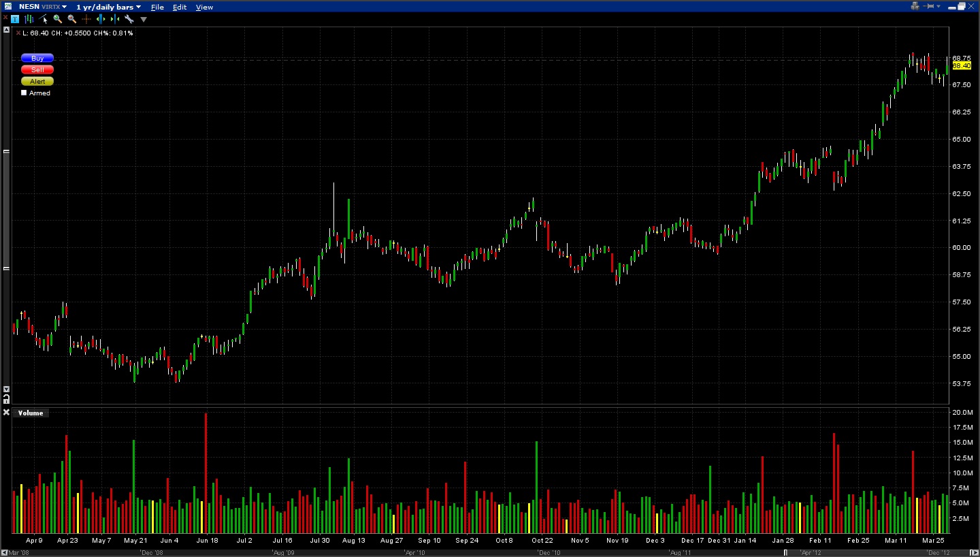The height and width of the screenshot is (557, 980).
Task: Click the bottom timeline scroll left arrow
Action: (x=4, y=552)
